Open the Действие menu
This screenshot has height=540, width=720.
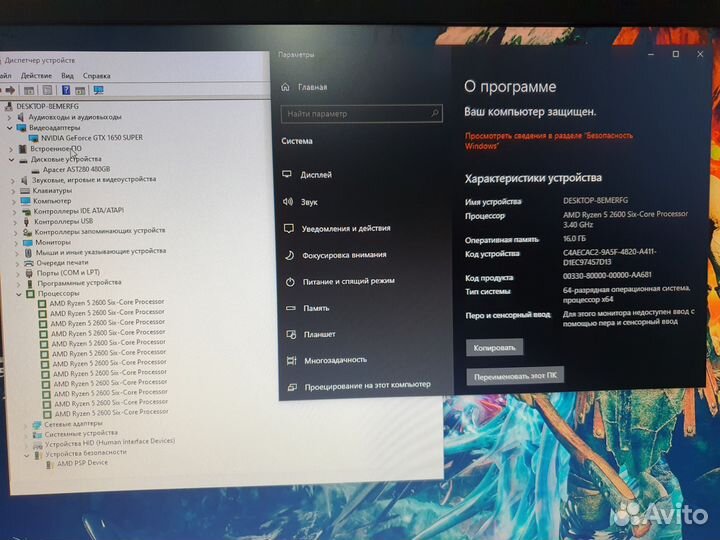click(36, 76)
